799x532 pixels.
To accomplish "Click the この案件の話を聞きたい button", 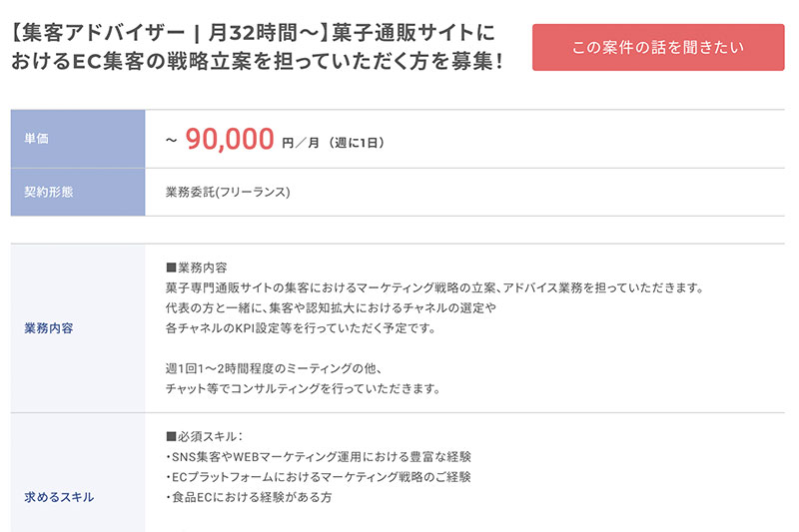I will click(x=658, y=47).
